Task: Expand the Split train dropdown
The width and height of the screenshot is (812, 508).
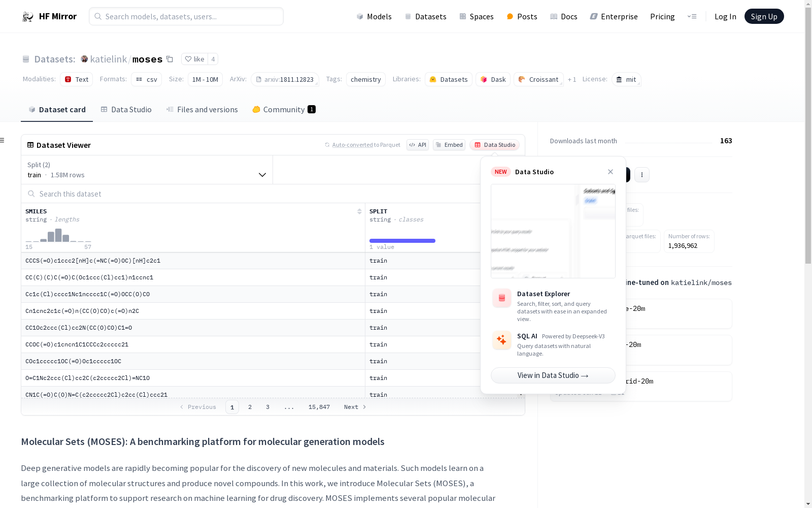Action: (147, 170)
